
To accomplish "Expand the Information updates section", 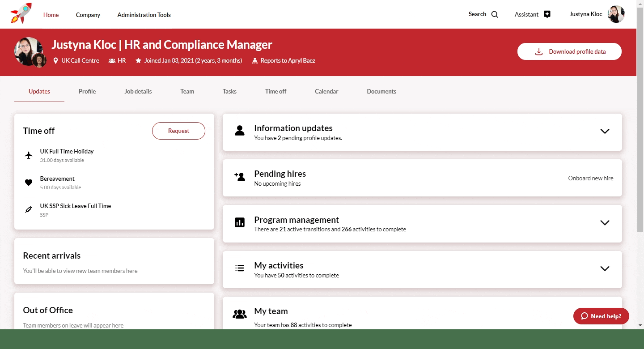I will 605,132.
